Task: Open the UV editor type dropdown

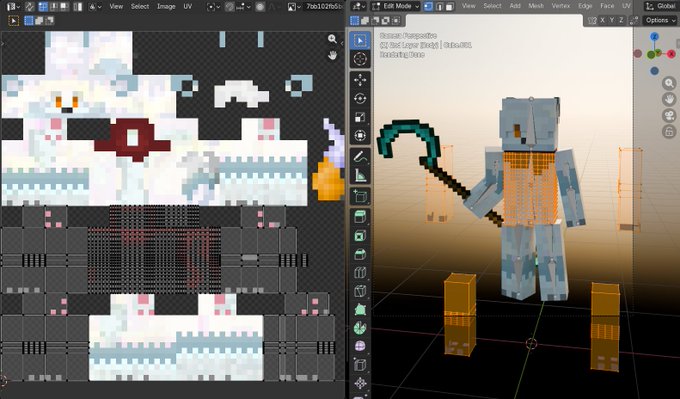Action: tap(13, 7)
